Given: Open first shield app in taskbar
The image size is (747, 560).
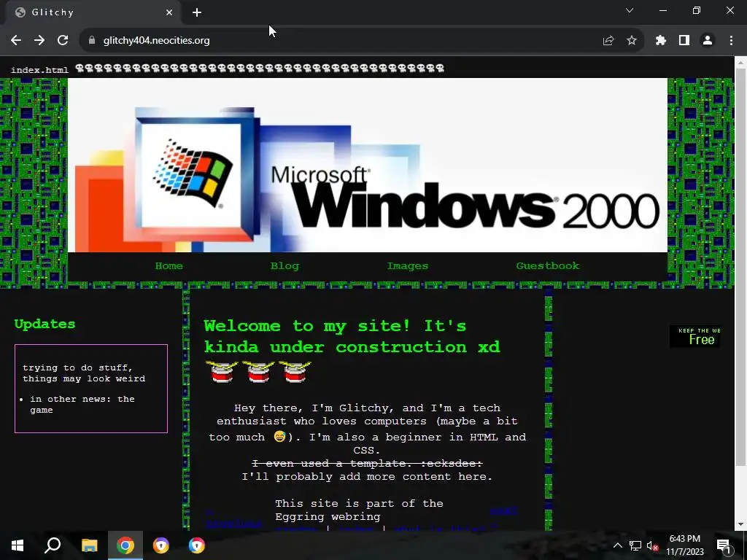Looking at the screenshot, I should tap(161, 545).
